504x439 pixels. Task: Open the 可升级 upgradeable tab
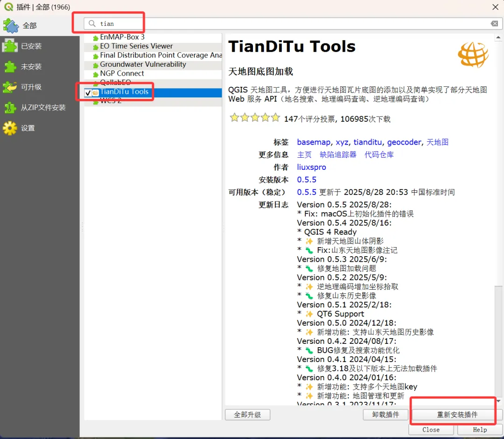[40, 87]
